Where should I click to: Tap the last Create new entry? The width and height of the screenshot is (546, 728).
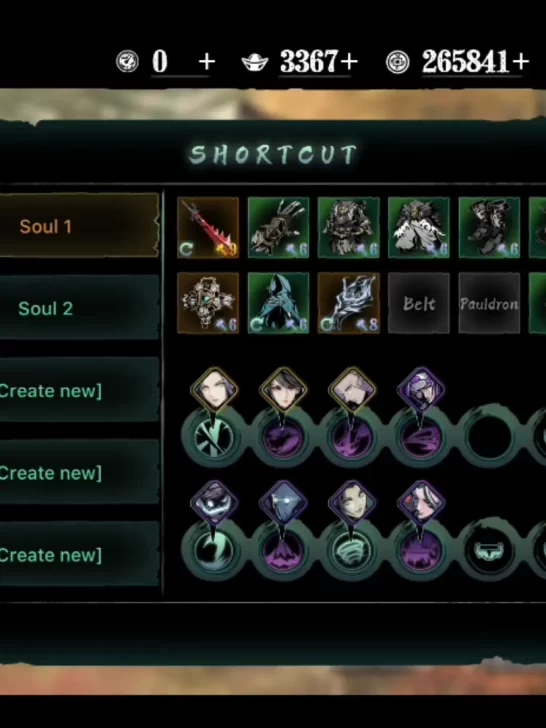[x=79, y=554]
